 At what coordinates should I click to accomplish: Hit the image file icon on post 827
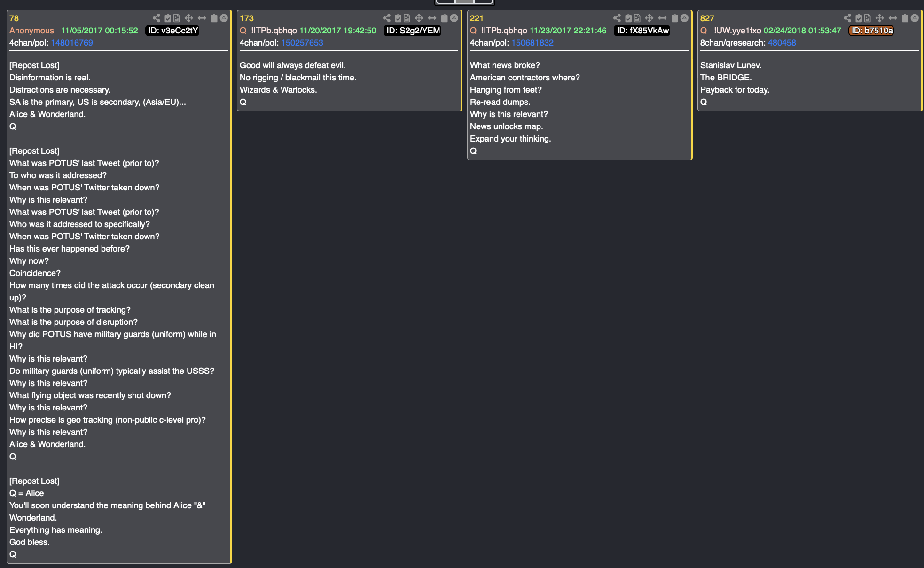(868, 18)
